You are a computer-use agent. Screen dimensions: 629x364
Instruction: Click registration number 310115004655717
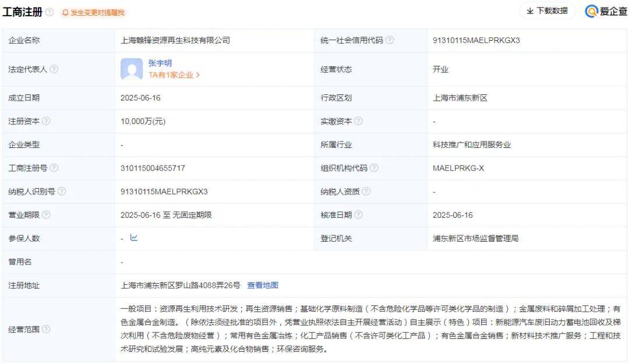tap(153, 168)
